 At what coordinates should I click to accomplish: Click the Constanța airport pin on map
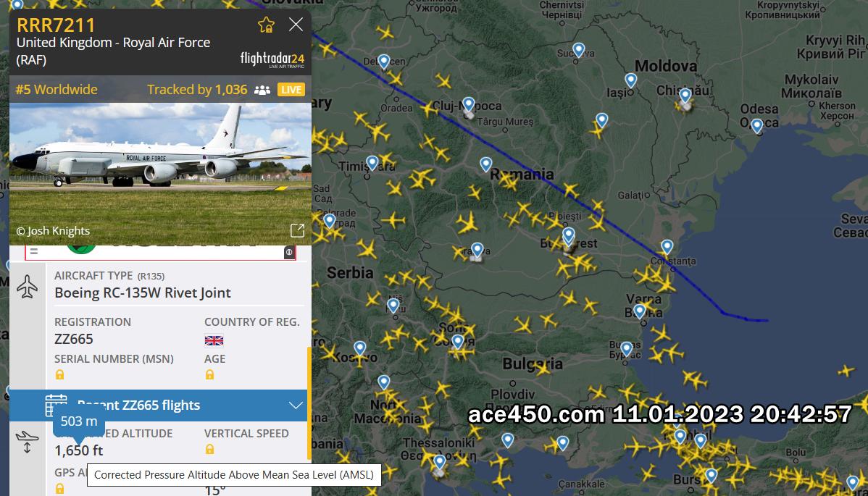tap(667, 247)
